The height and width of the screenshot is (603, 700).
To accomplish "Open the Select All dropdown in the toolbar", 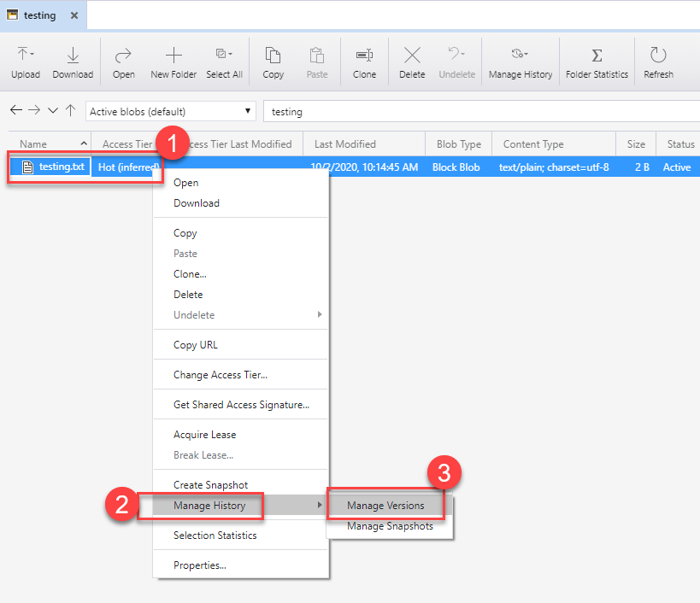I will click(x=224, y=62).
